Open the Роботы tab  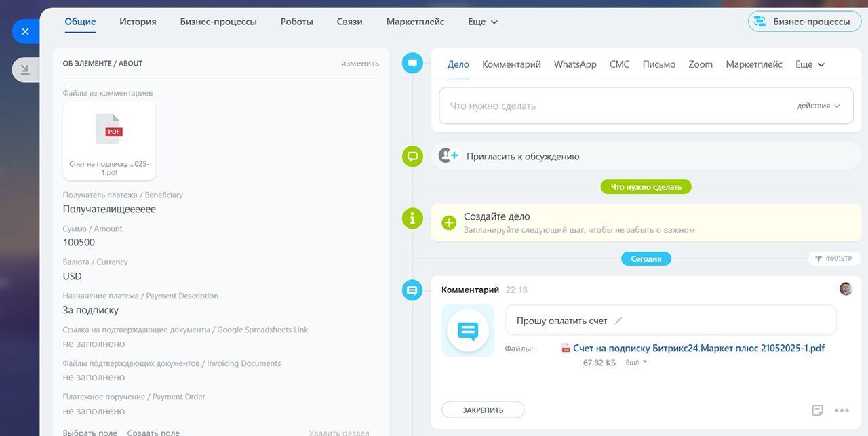tap(296, 22)
